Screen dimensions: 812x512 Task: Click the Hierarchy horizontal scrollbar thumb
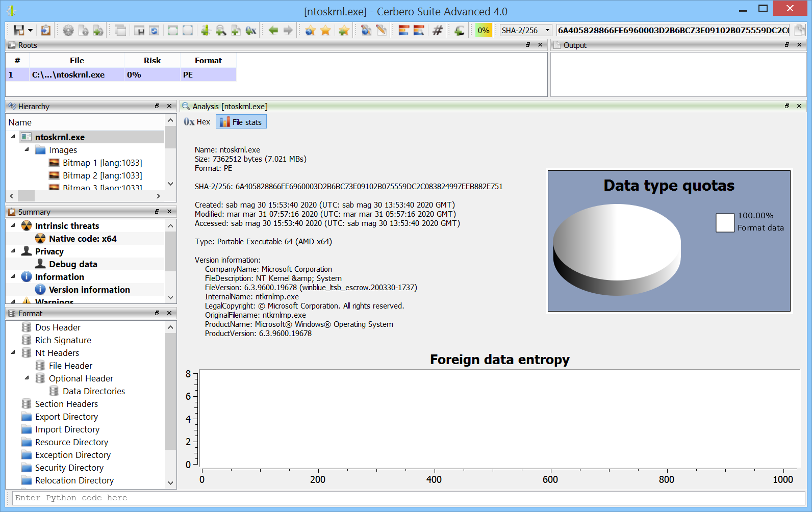pyautogui.click(x=26, y=196)
